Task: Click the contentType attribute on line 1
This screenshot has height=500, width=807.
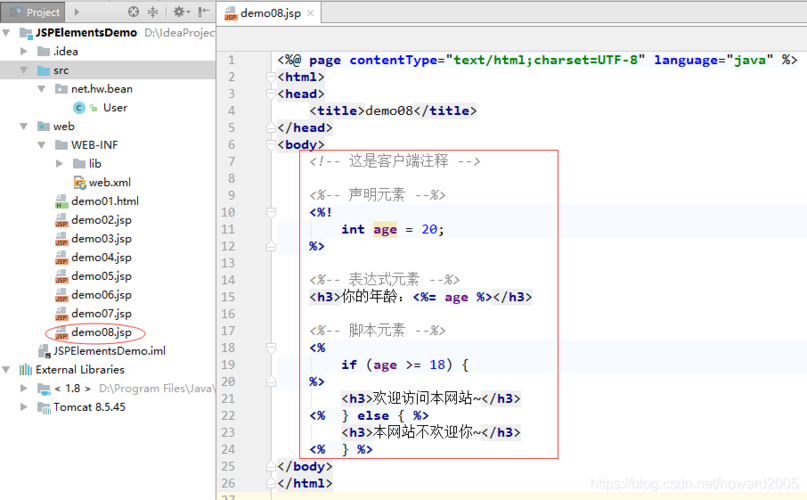Action: (x=393, y=60)
